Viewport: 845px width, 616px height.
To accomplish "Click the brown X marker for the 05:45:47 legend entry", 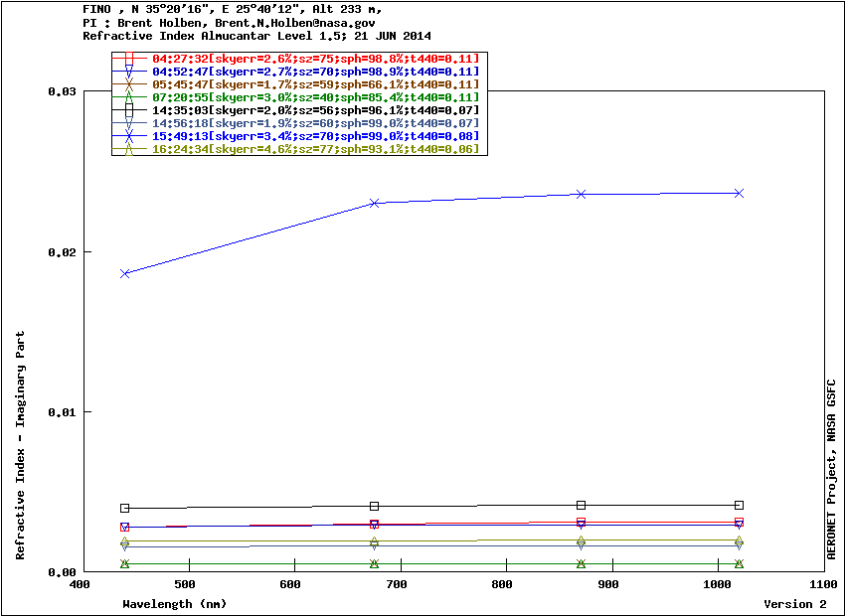I will [129, 84].
